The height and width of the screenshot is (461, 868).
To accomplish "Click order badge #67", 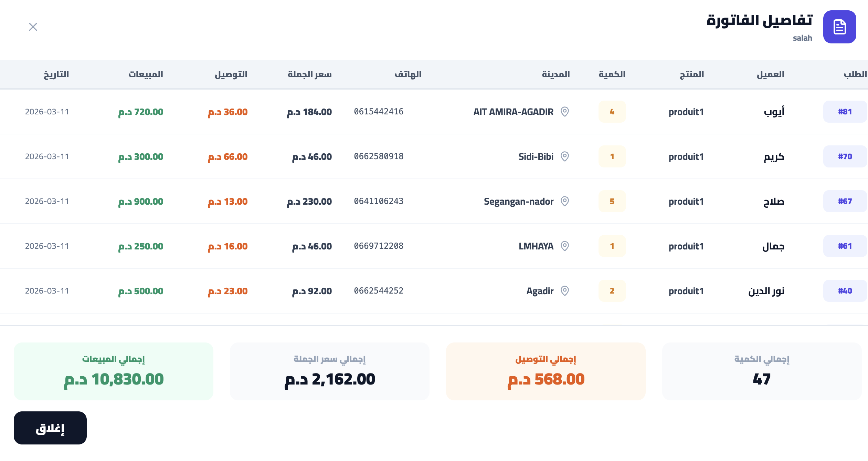I will pyautogui.click(x=845, y=201).
